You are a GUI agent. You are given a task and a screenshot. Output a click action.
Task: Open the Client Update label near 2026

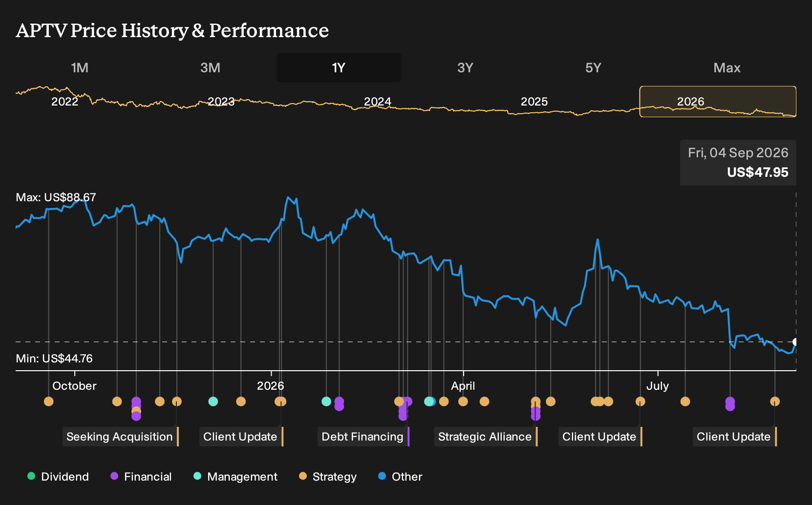241,437
